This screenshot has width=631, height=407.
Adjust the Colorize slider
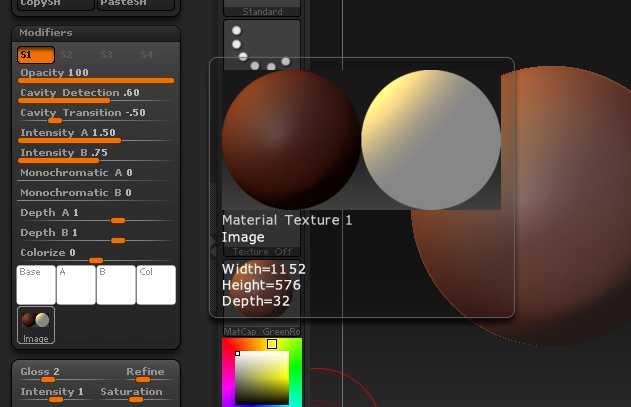96,255
